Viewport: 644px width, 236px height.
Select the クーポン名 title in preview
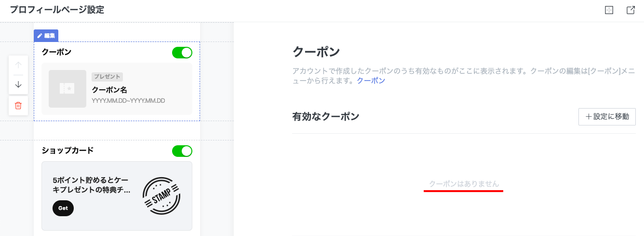(109, 90)
